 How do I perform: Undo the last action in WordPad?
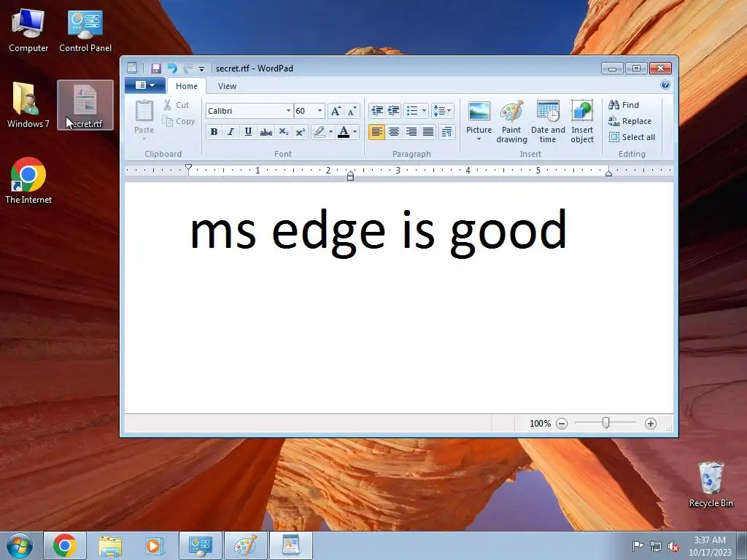172,68
